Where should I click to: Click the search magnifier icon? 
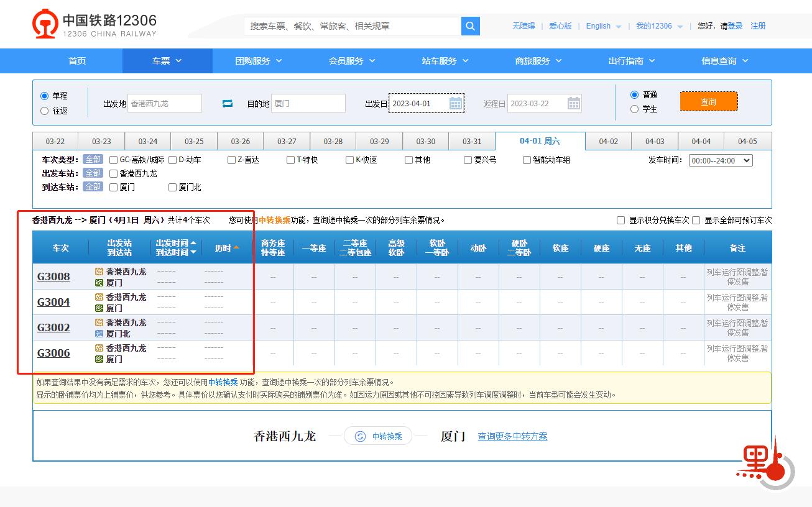pos(469,26)
